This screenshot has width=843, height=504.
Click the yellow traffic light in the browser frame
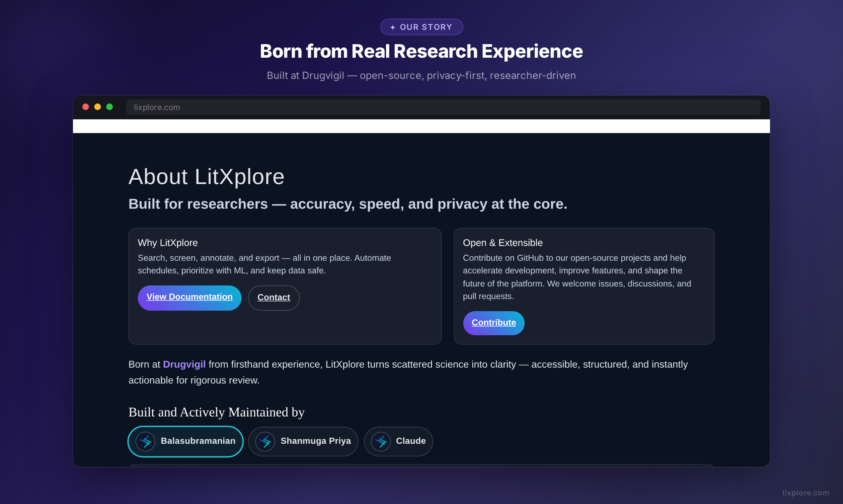click(98, 107)
